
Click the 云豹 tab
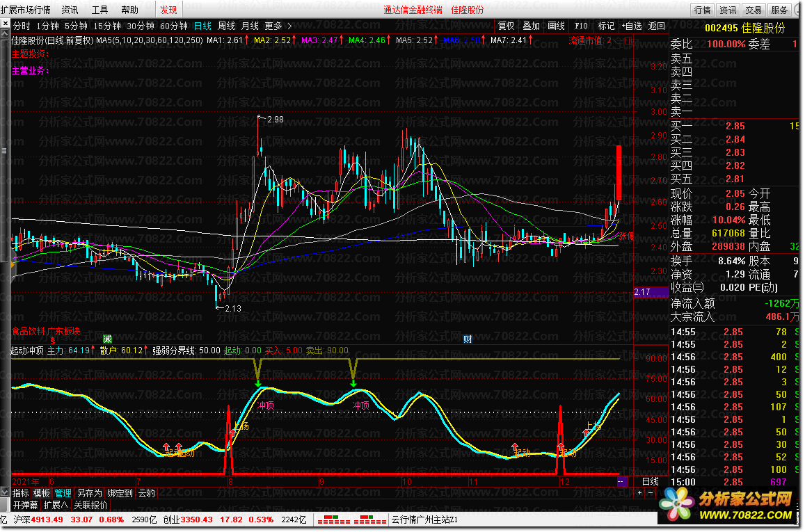pos(146,493)
